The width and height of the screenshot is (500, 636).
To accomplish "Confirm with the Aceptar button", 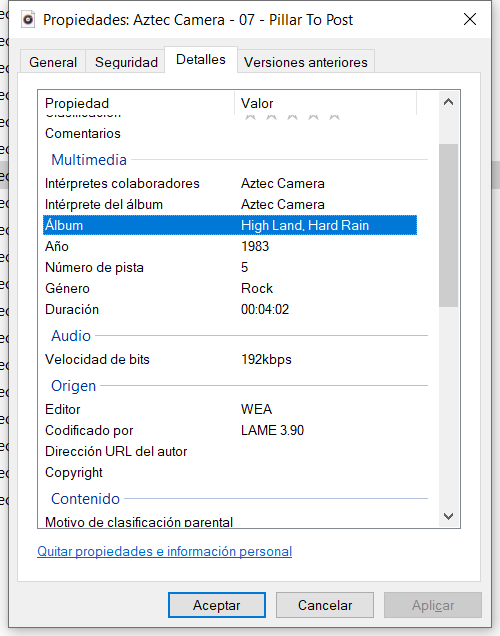I will click(x=217, y=605).
